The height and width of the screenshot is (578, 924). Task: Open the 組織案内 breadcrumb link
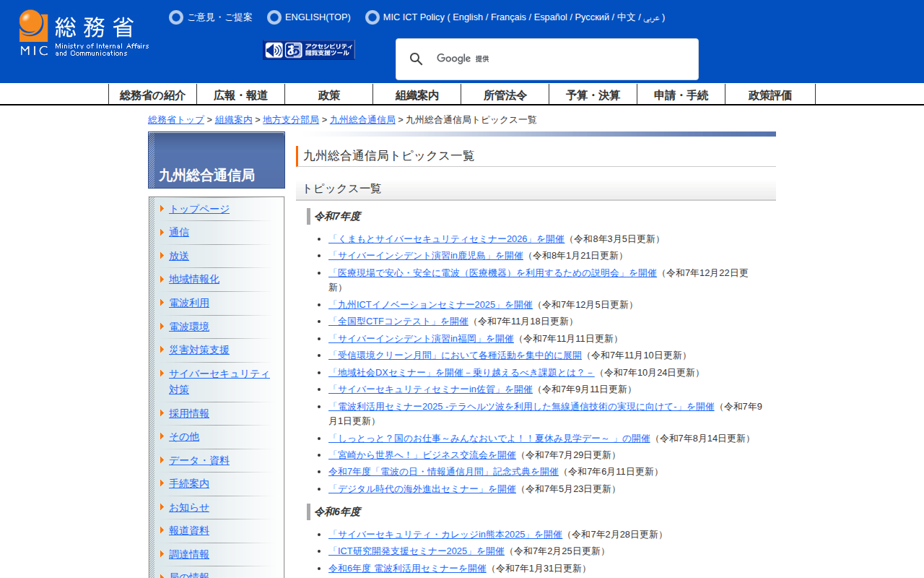point(233,120)
